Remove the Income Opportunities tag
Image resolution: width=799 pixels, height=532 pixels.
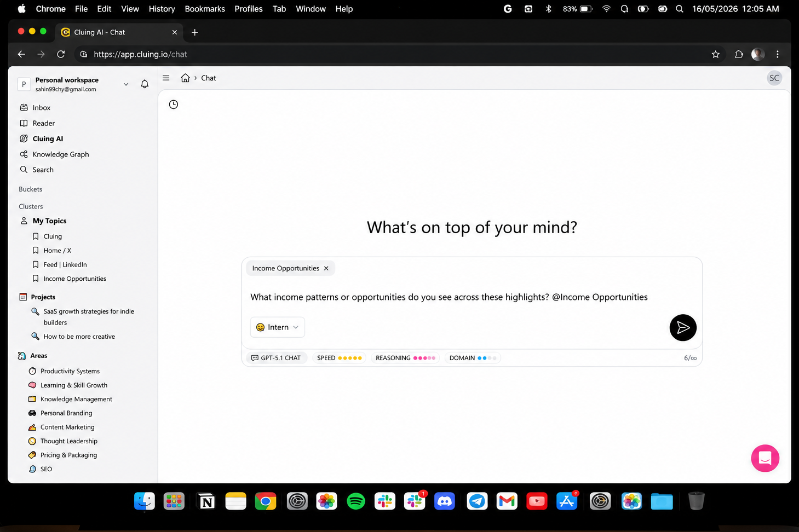[x=326, y=268]
